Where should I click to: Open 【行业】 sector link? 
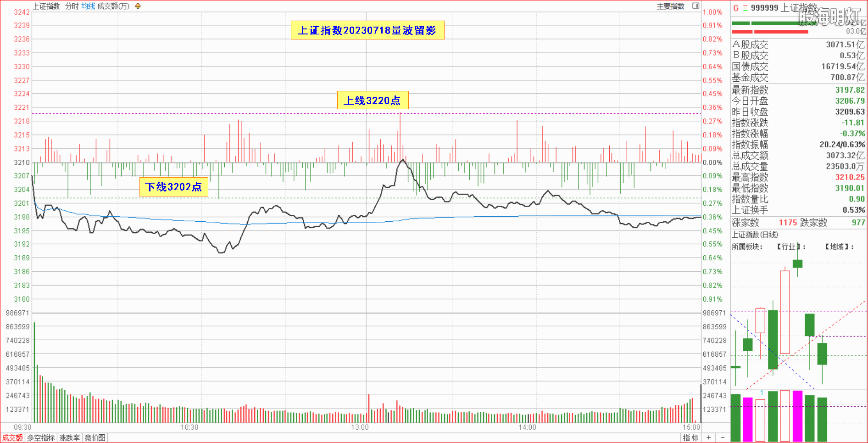pos(788,247)
